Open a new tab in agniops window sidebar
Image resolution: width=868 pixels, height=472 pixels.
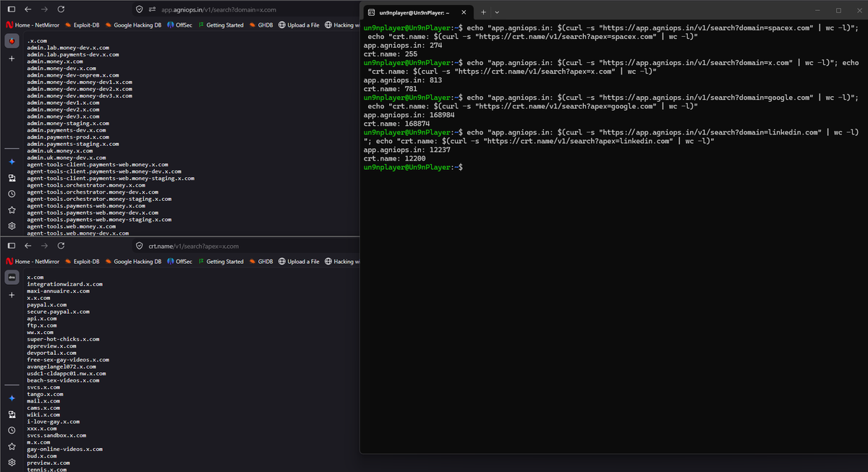12,58
